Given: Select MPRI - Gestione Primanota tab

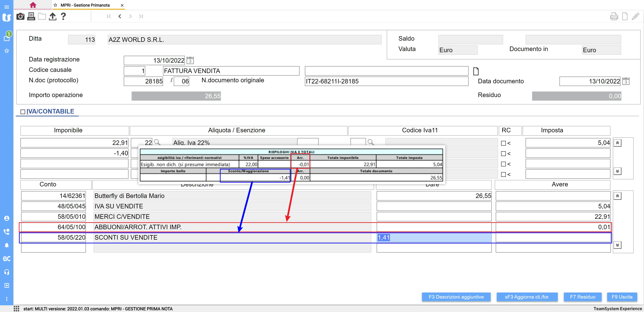Looking at the screenshot, I should (85, 5).
